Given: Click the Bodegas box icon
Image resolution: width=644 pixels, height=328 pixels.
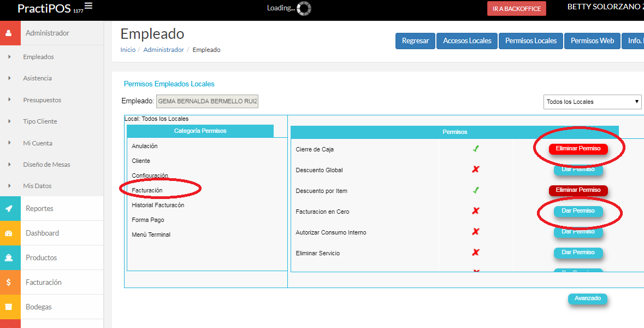Looking at the screenshot, I should (x=9, y=307).
